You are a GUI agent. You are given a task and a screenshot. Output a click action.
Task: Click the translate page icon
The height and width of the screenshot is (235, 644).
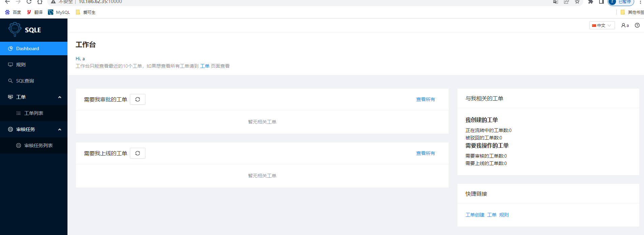[556, 2]
